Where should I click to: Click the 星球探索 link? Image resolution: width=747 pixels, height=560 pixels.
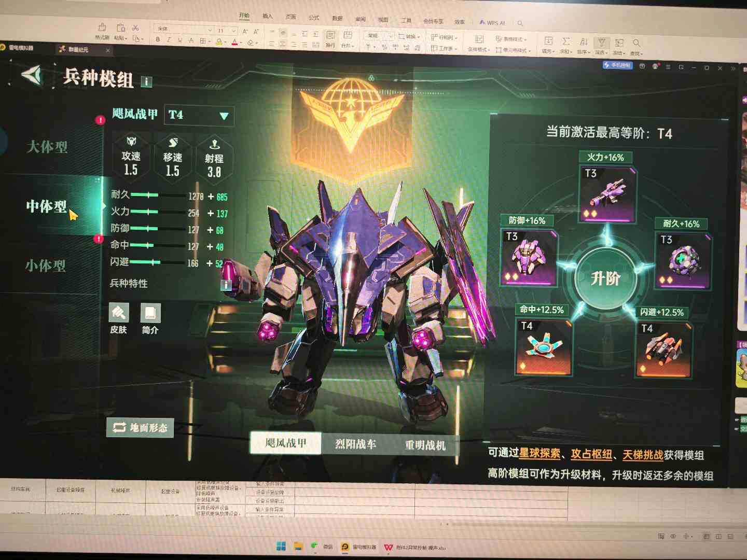[539, 453]
